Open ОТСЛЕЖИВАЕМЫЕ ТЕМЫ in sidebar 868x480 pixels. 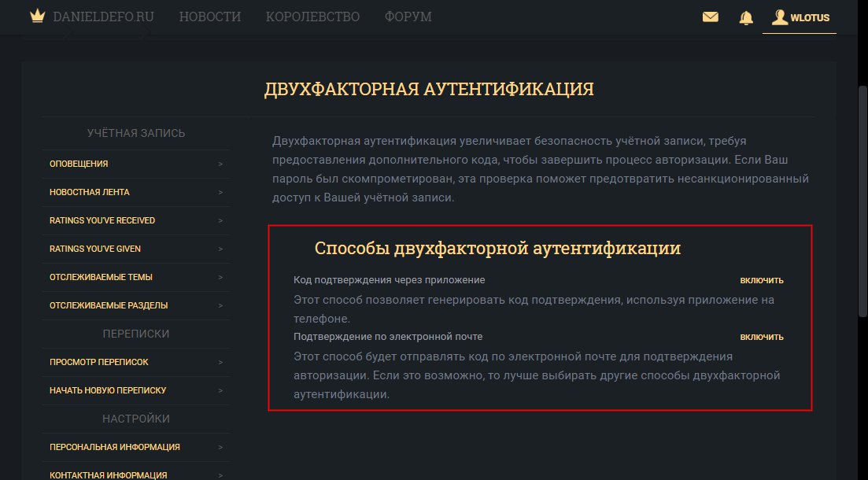pos(136,277)
